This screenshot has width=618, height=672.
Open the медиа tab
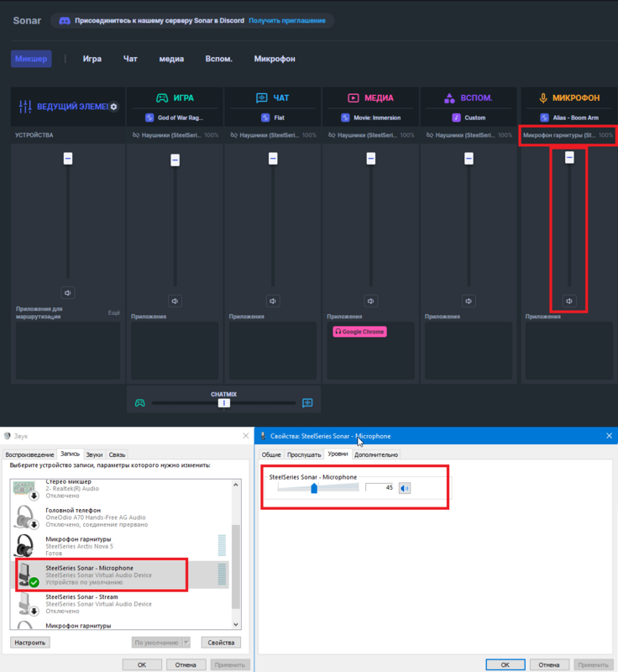(x=171, y=59)
